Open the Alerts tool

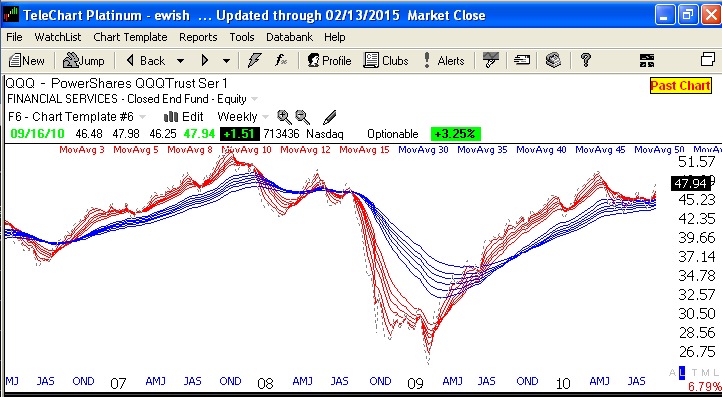444,60
